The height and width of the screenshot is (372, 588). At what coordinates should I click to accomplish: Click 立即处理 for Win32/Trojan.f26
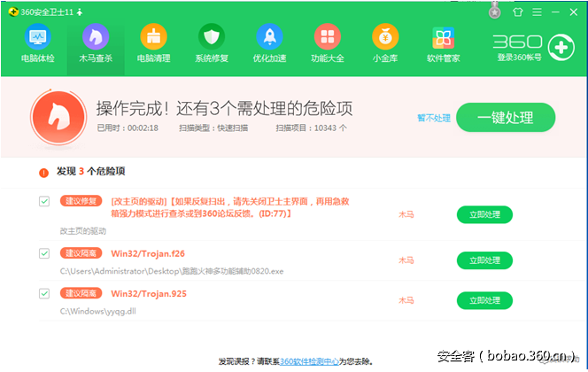click(484, 260)
